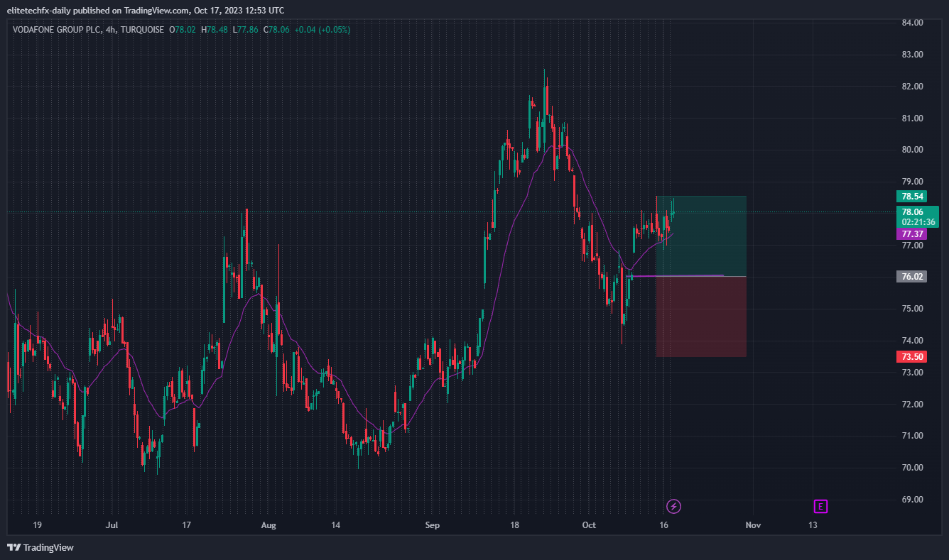Click the 81.00 price axis label
949x560 pixels.
(913, 119)
